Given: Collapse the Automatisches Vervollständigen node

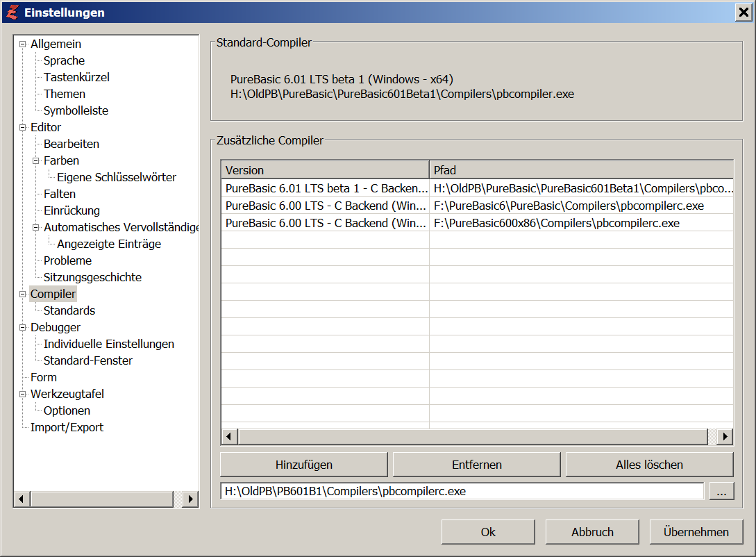Looking at the screenshot, I should 35,227.
